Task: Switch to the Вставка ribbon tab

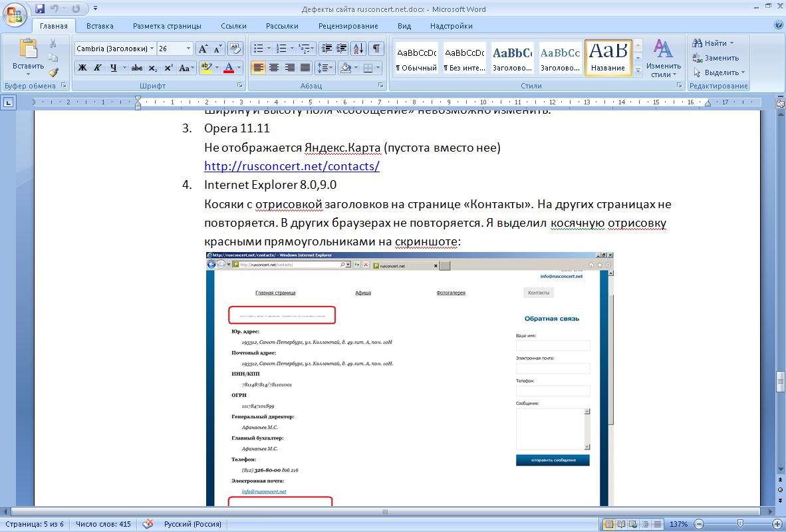Action: [100, 25]
